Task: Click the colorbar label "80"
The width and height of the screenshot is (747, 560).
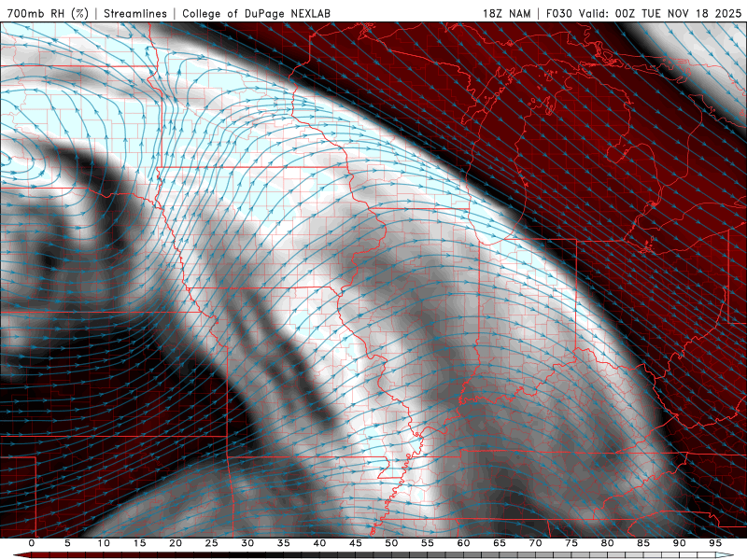Action: click(x=608, y=543)
